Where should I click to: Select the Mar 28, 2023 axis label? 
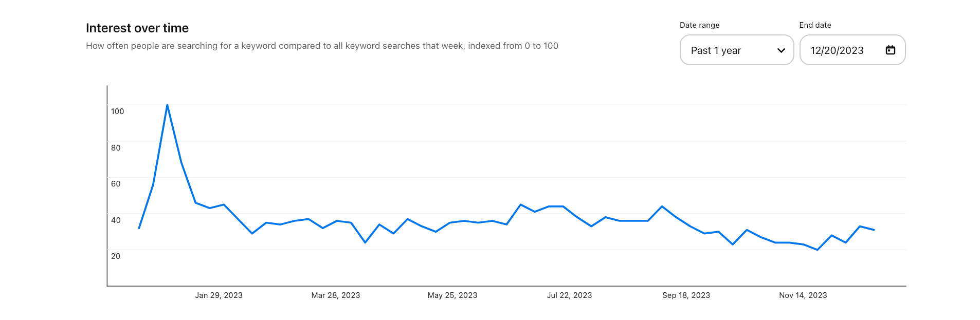point(335,295)
